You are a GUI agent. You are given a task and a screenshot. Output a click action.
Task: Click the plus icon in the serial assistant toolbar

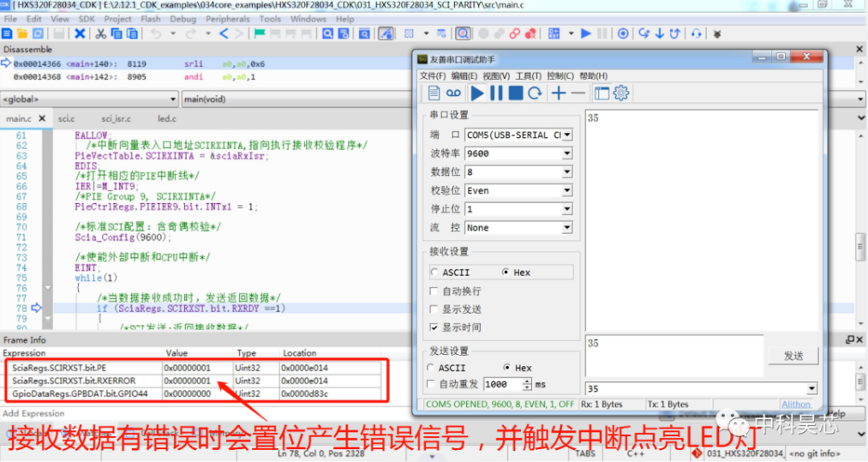[x=559, y=93]
